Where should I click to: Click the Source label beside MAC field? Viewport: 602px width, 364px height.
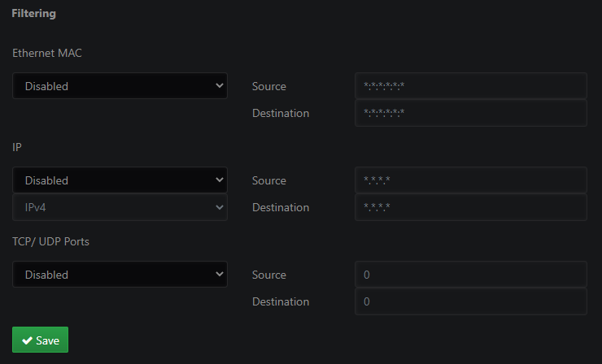click(x=269, y=86)
